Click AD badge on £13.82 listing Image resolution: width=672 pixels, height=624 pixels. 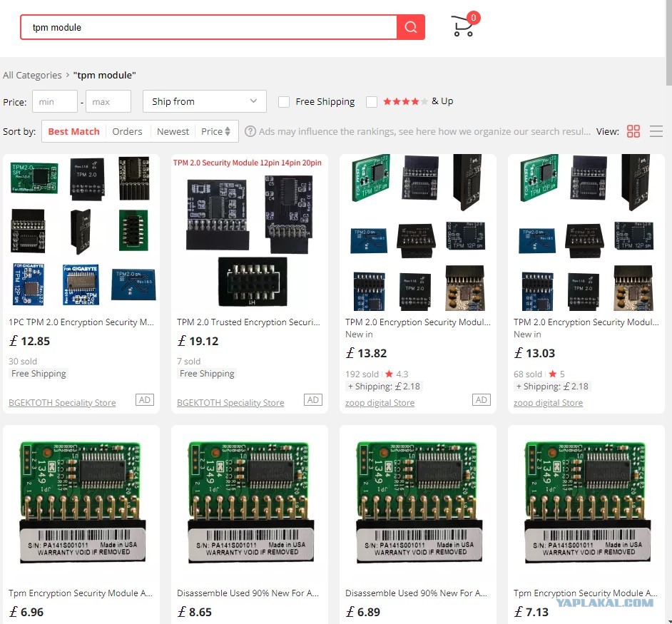click(482, 400)
